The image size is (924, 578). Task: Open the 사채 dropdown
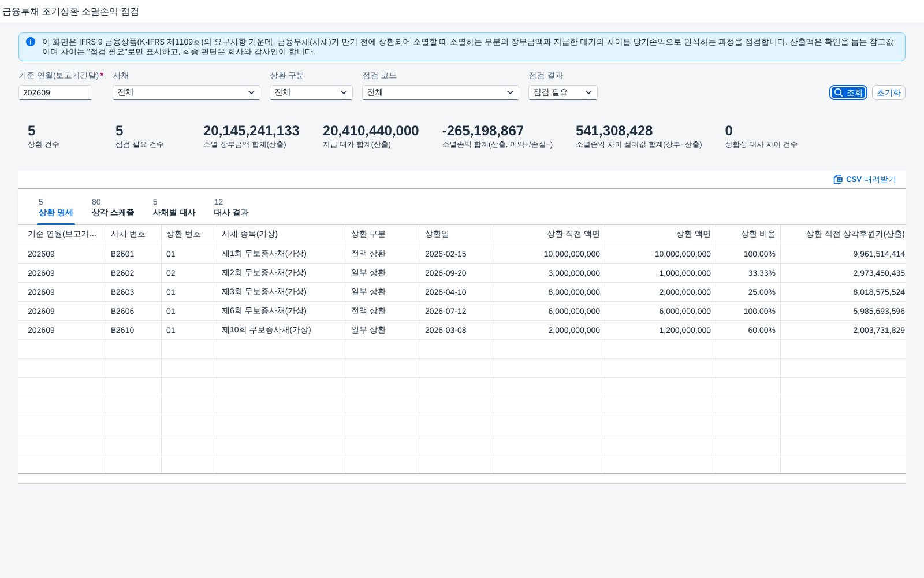click(x=186, y=92)
